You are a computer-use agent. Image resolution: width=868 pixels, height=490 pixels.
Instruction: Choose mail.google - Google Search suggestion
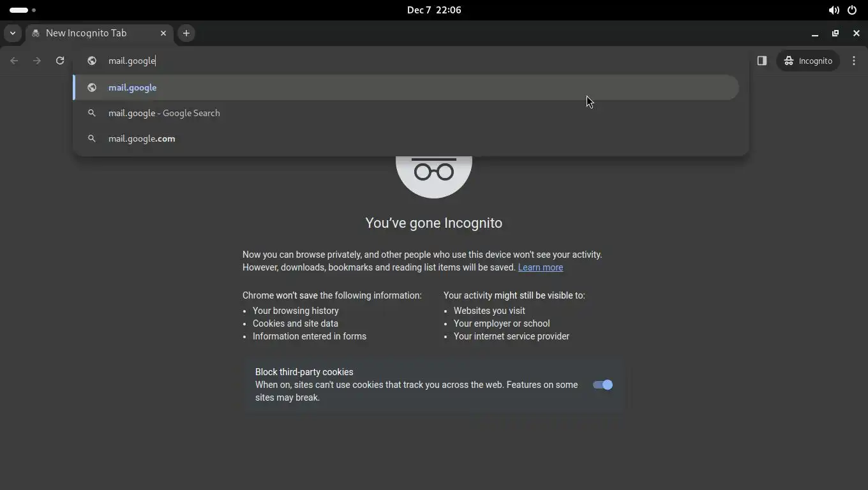click(406, 113)
